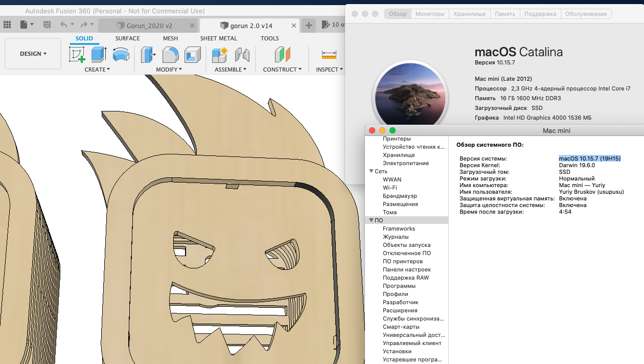Viewport: 644px width, 364px height.
Task: Select the Fillet tool
Action: (170, 54)
